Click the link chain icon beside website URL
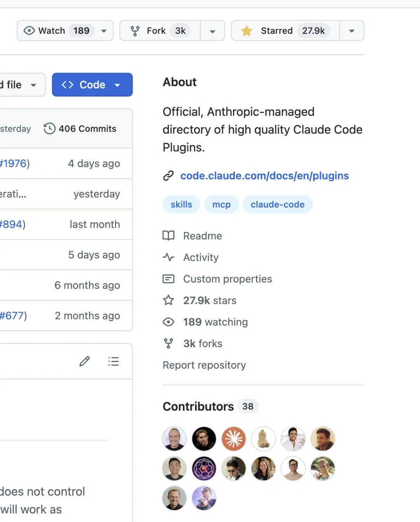The width and height of the screenshot is (420, 522). 168,176
